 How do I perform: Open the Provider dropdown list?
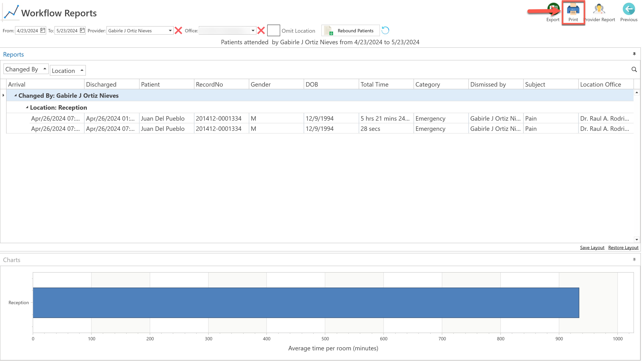click(x=170, y=31)
